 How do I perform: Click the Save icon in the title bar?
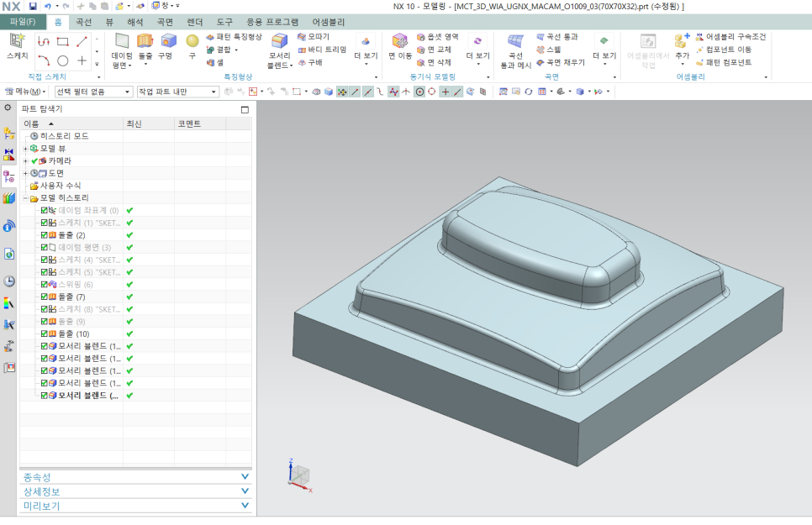pos(33,6)
